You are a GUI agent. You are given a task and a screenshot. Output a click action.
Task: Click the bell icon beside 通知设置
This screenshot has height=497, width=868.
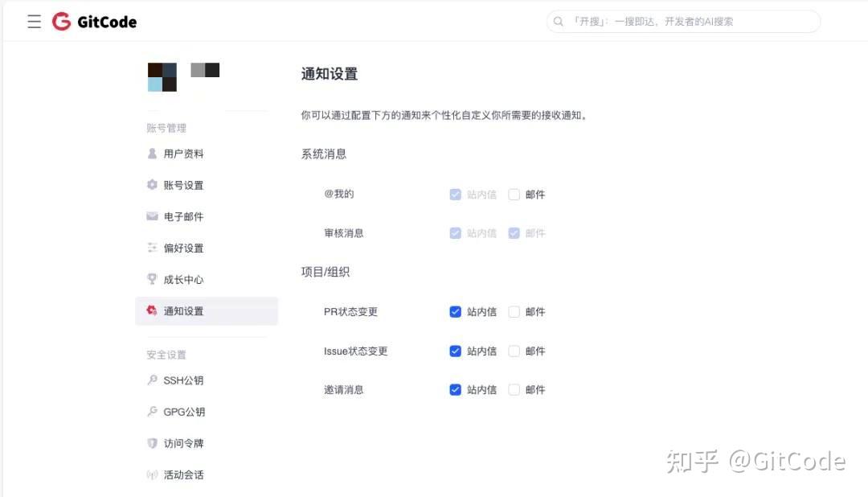pos(153,311)
